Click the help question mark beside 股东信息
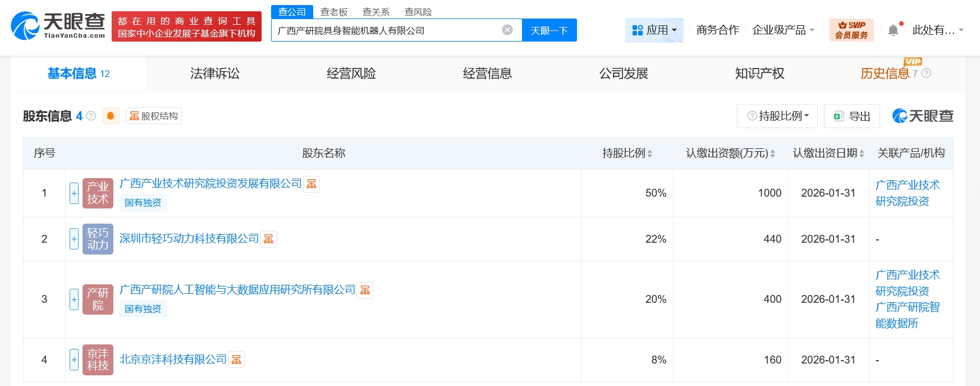Viewport: 980px width, 386px height. [91, 116]
